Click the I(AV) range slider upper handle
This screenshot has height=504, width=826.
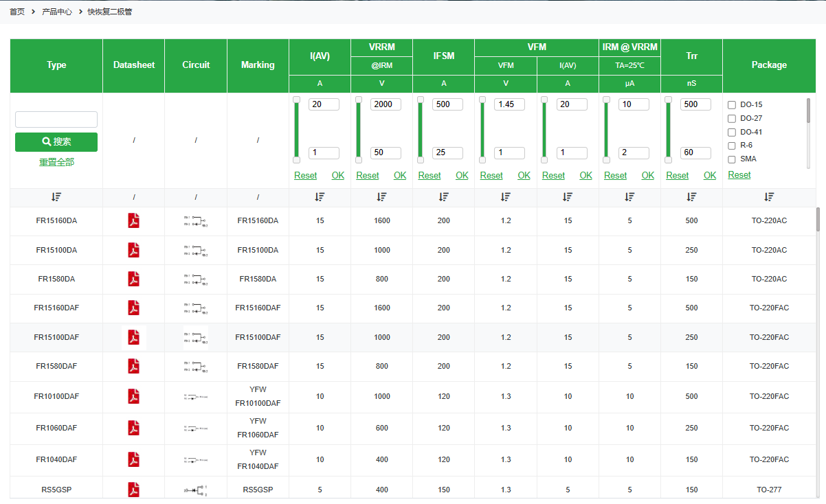[x=296, y=100]
